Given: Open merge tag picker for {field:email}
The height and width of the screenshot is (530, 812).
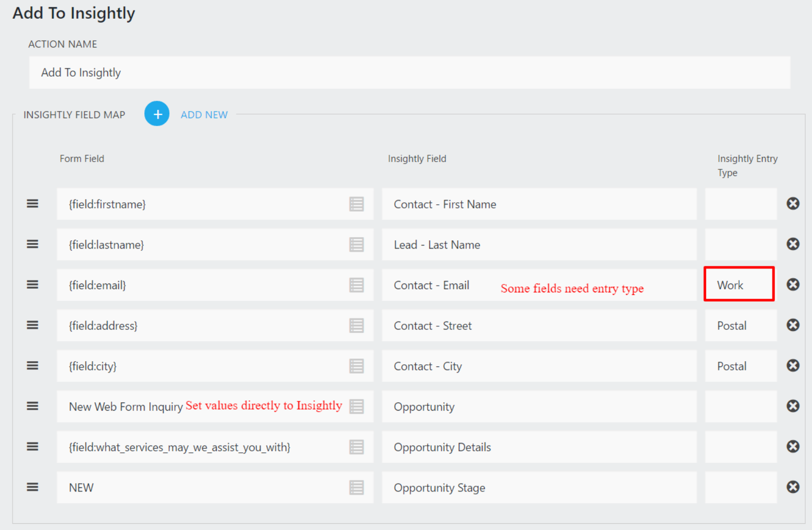Looking at the screenshot, I should pyautogui.click(x=356, y=285).
